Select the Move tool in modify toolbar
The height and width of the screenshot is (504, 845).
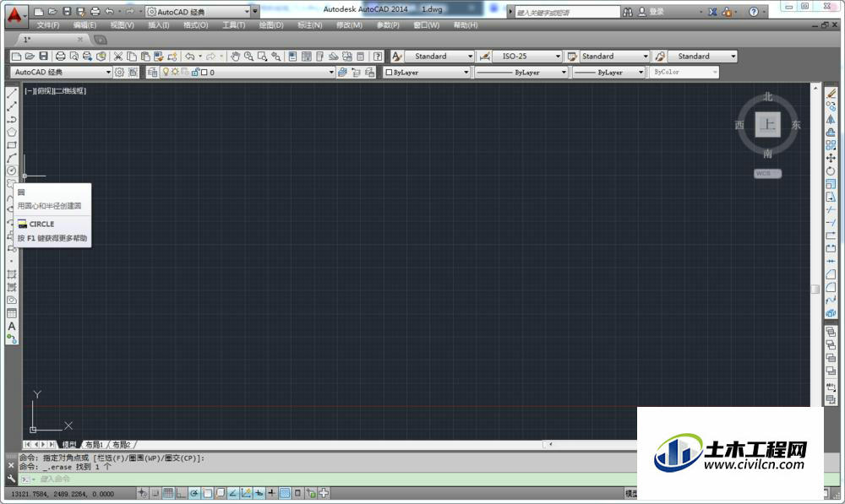click(x=831, y=158)
